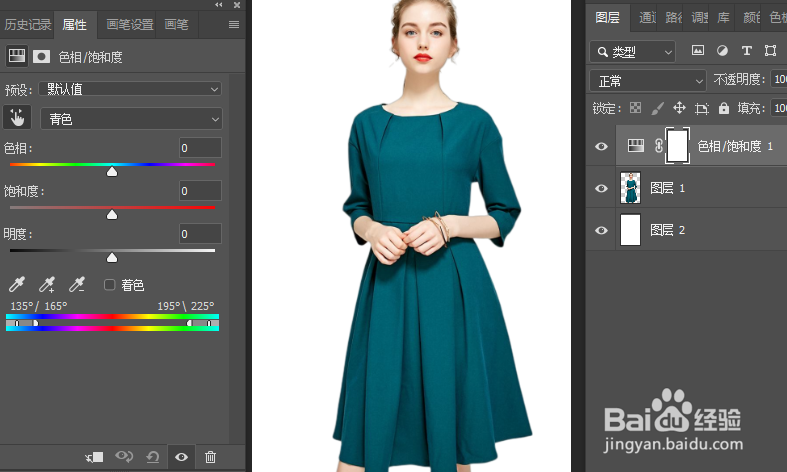
Task: Hide the 色相/饱和度 1 layer
Action: (x=601, y=146)
